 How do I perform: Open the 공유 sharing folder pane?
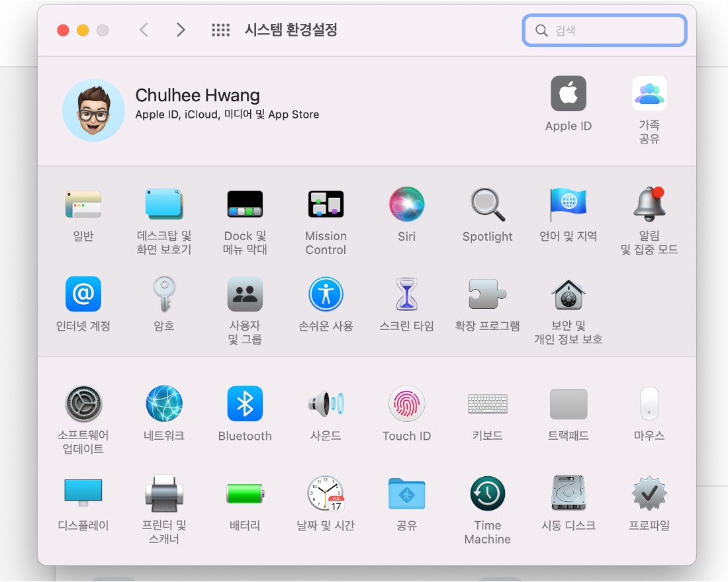point(406,493)
